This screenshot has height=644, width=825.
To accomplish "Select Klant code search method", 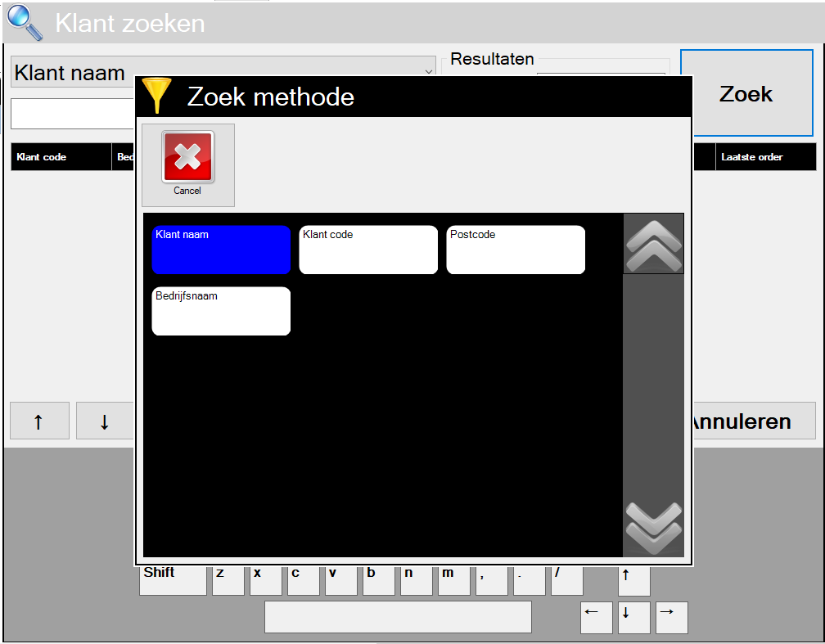I will (x=368, y=250).
